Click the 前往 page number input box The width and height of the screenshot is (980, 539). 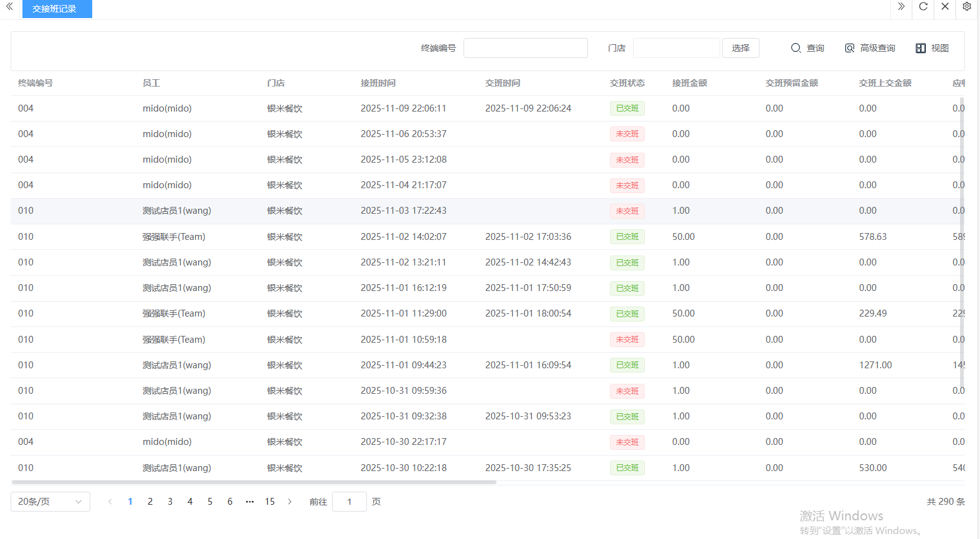point(350,502)
